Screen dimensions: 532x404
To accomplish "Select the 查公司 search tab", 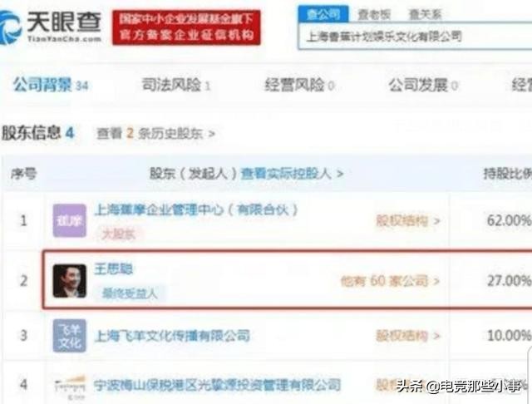I will pyautogui.click(x=323, y=14).
